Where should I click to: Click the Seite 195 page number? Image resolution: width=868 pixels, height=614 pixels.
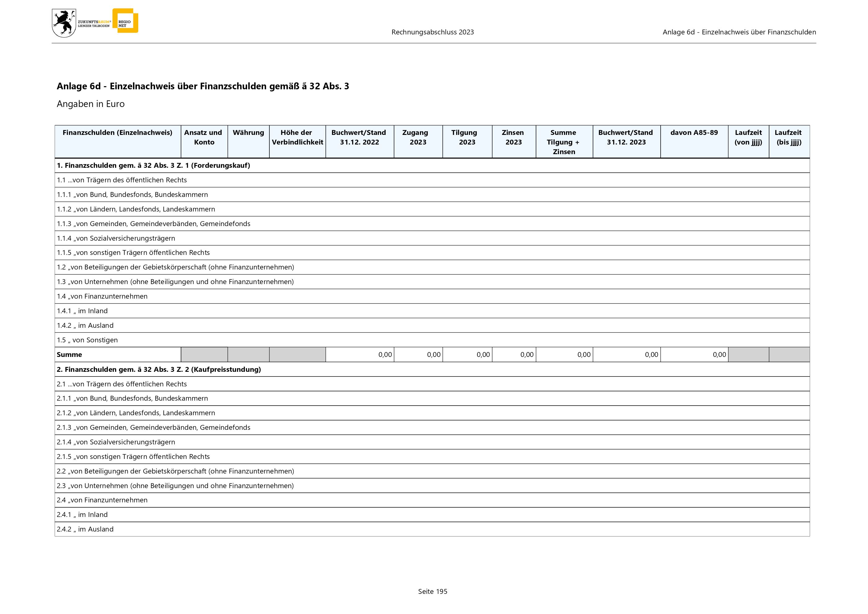pyautogui.click(x=432, y=591)
